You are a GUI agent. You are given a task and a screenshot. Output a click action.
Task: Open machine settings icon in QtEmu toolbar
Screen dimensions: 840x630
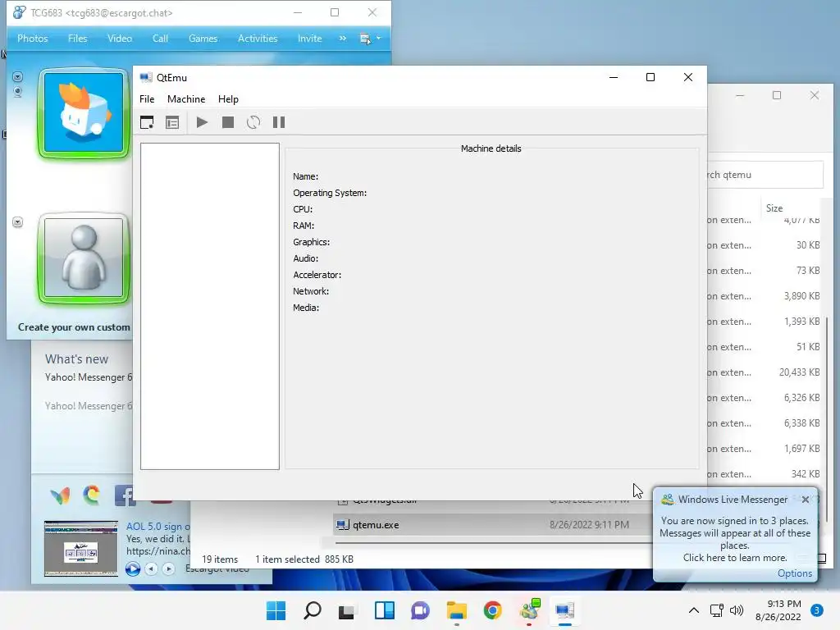(172, 123)
